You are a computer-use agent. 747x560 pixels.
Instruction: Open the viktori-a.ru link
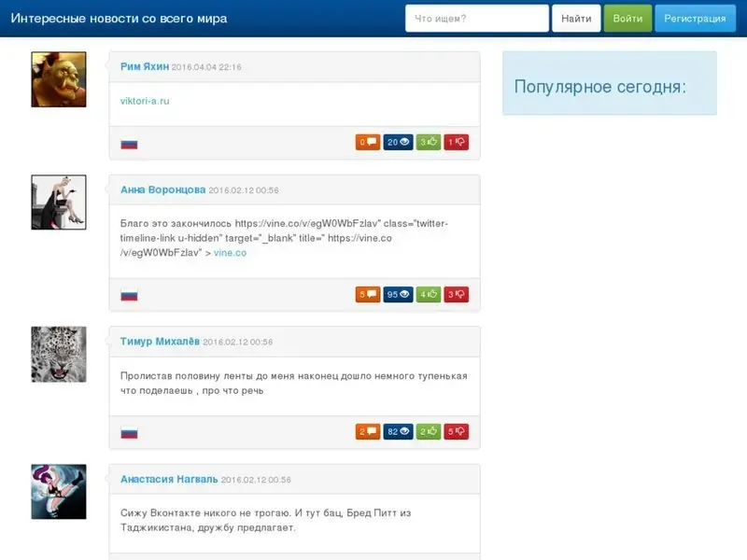click(145, 101)
